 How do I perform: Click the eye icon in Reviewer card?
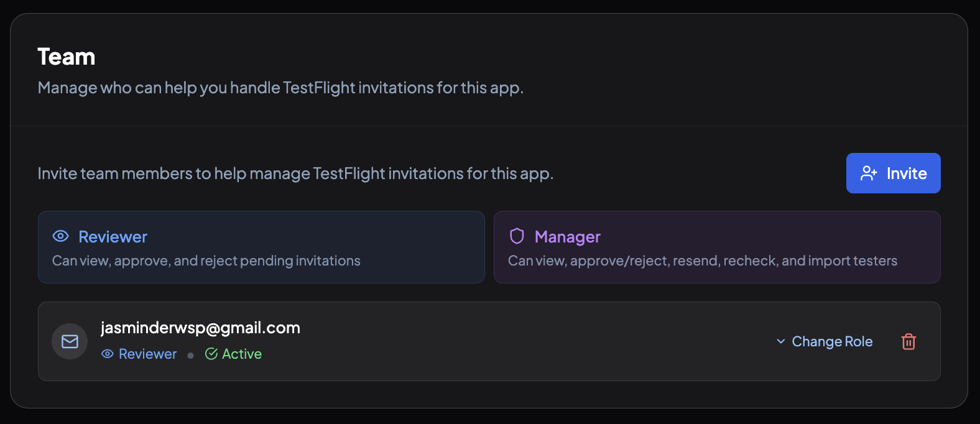click(61, 236)
